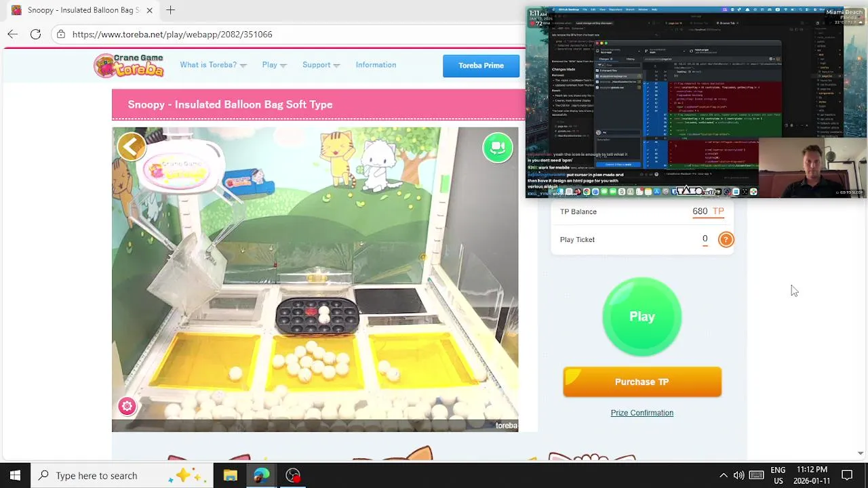Click the Play Ticket count of 0
The width and height of the screenshot is (868, 488).
tap(705, 239)
